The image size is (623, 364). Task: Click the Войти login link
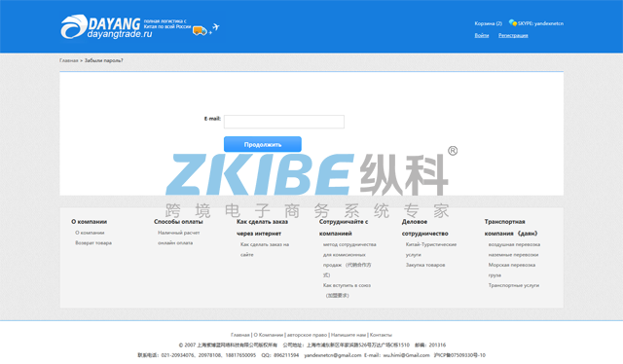point(482,35)
